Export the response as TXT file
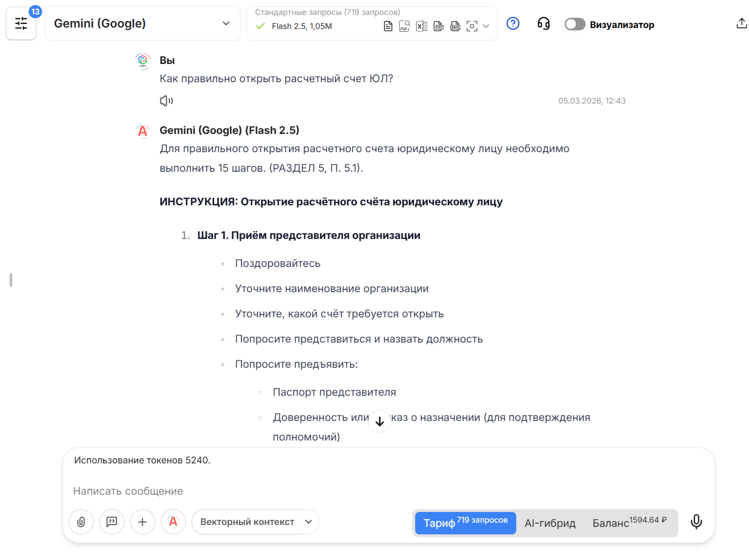Viewport: 749px width, 560px height. click(x=439, y=26)
